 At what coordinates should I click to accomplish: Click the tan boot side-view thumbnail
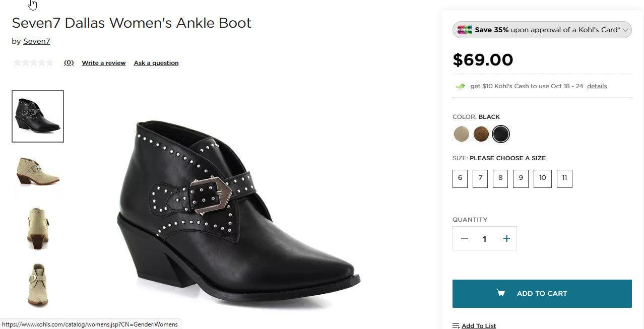click(x=37, y=173)
